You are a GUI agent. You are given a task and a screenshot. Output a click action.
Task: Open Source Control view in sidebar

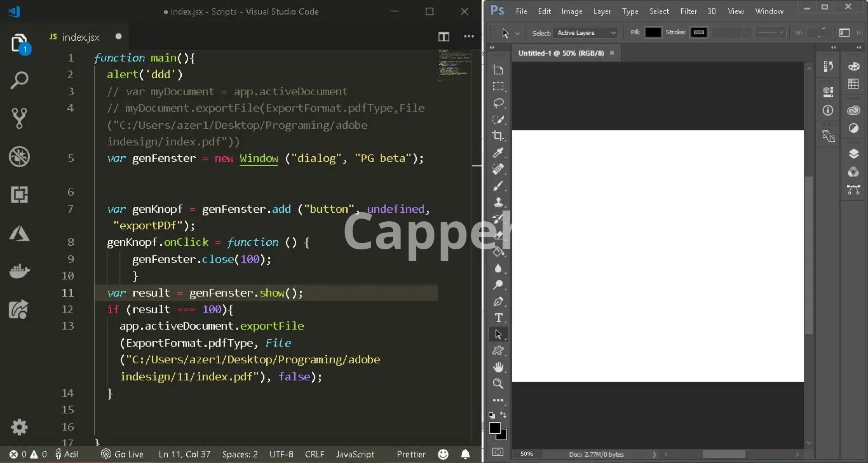point(19,118)
